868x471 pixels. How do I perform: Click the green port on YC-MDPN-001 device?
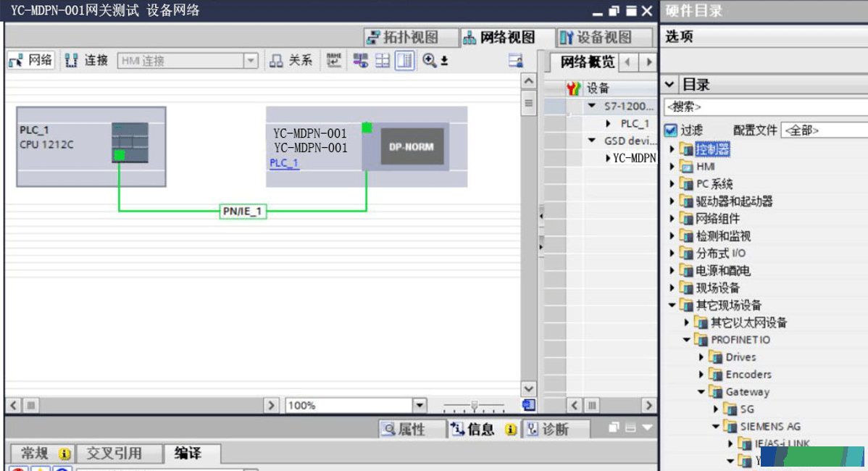coord(367,128)
